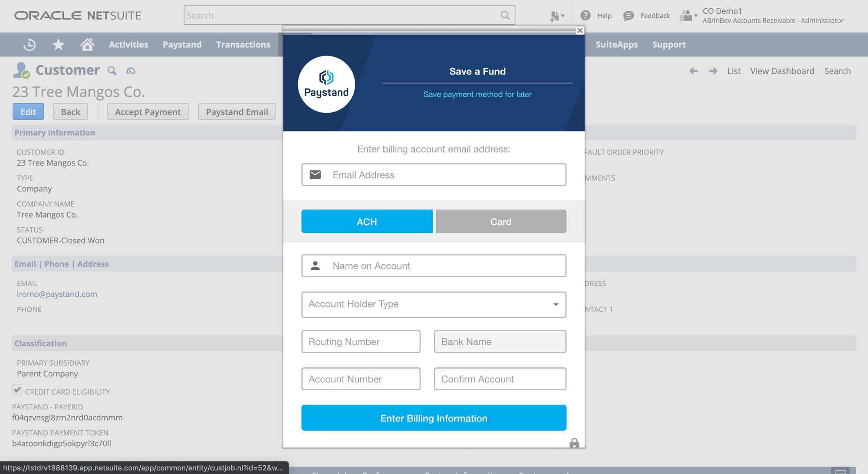Open Feedback via the chat bubble icon
Viewport: 868px width, 474px height.
click(629, 15)
